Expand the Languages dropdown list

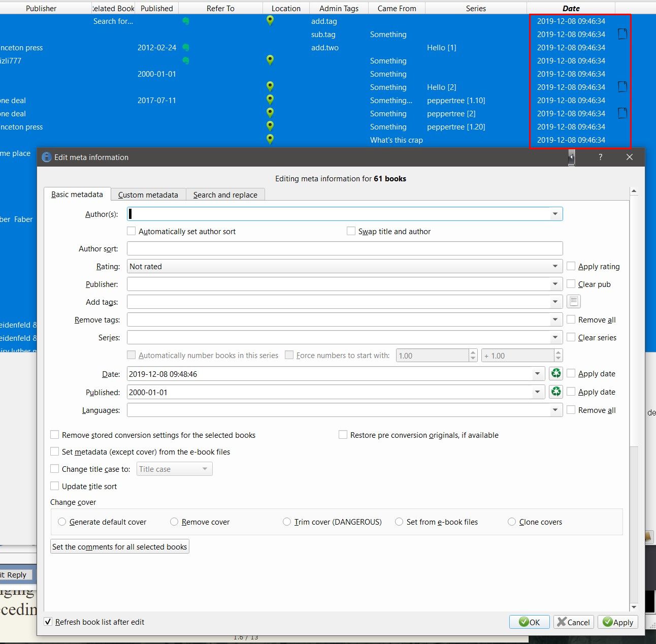tap(555, 410)
